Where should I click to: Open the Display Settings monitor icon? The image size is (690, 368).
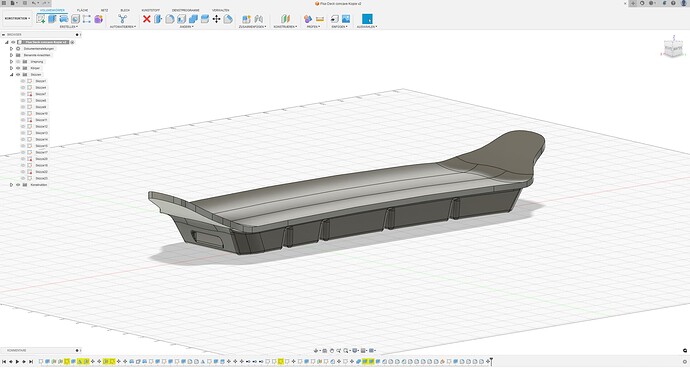(355, 351)
